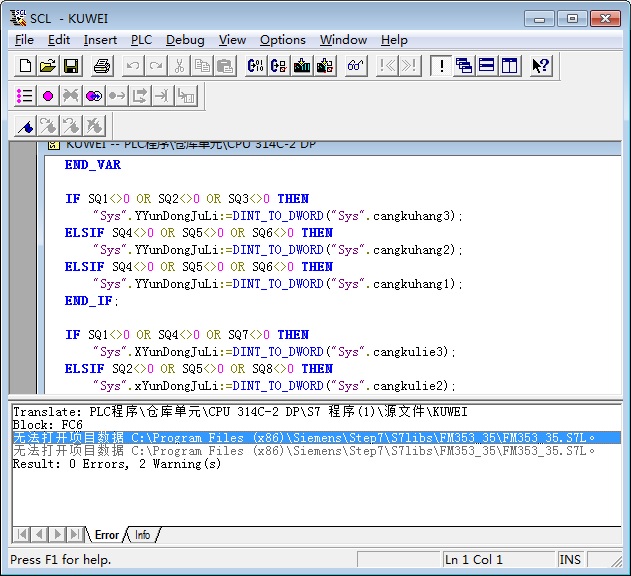This screenshot has height=576, width=631.
Task: Open the Insert menu
Action: 100,40
